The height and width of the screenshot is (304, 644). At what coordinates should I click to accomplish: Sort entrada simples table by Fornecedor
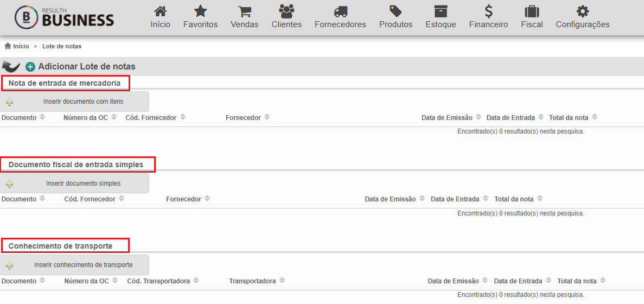coord(188,199)
